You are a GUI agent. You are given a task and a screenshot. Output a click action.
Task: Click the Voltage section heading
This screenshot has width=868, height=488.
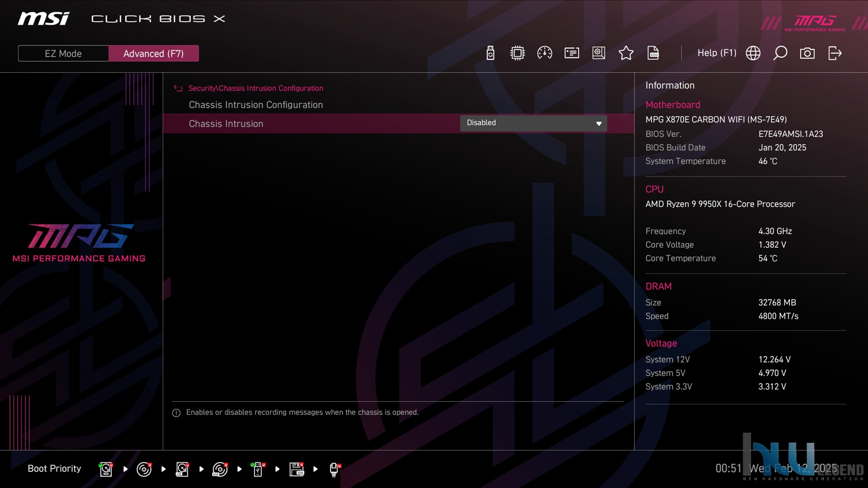(661, 344)
